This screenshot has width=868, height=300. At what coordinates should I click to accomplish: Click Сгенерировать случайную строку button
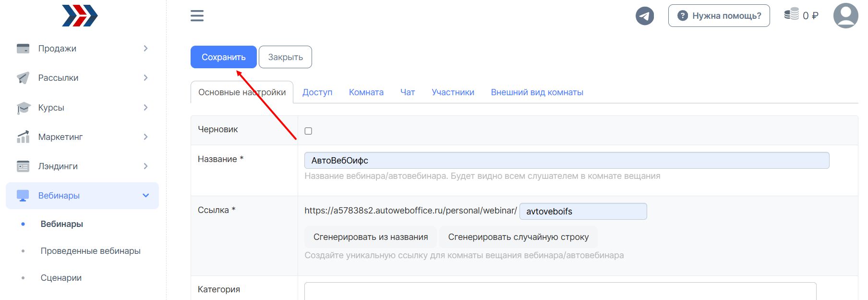point(518,237)
